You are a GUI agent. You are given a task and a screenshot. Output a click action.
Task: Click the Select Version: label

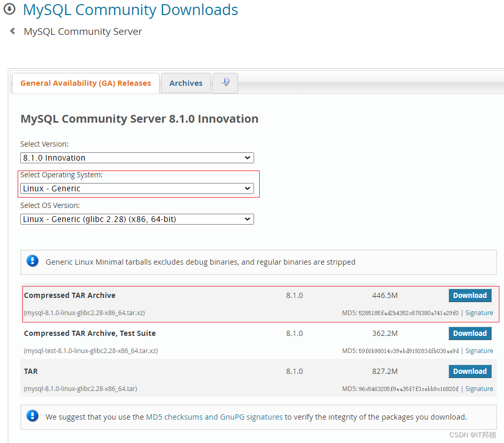tap(44, 144)
